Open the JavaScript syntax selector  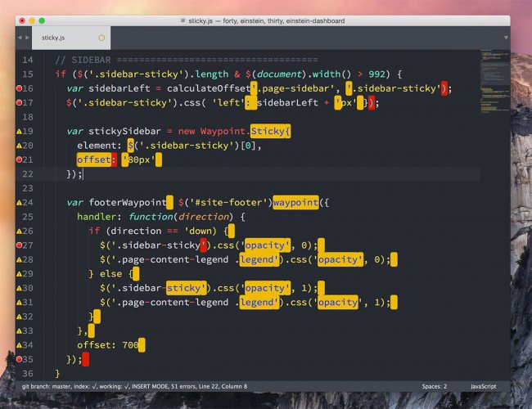pos(483,386)
